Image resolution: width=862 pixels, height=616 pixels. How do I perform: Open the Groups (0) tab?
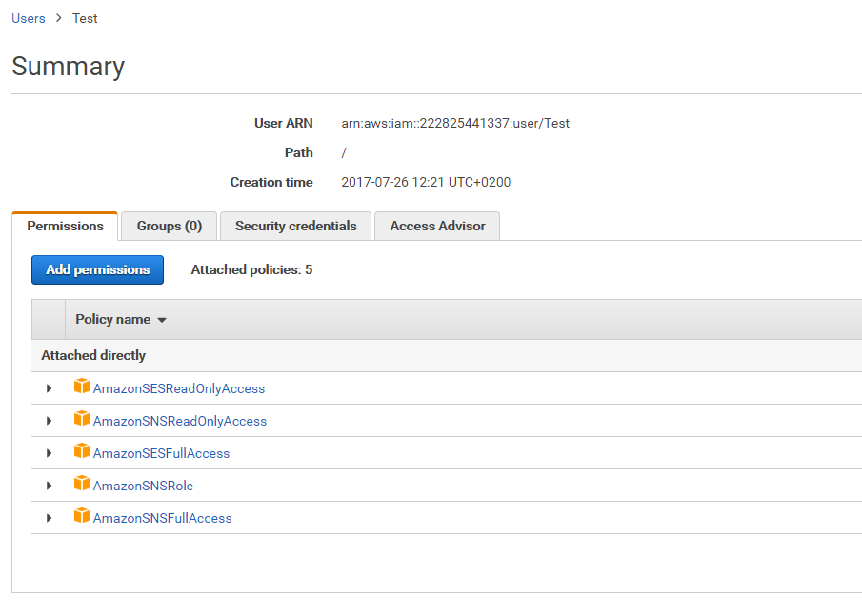170,227
